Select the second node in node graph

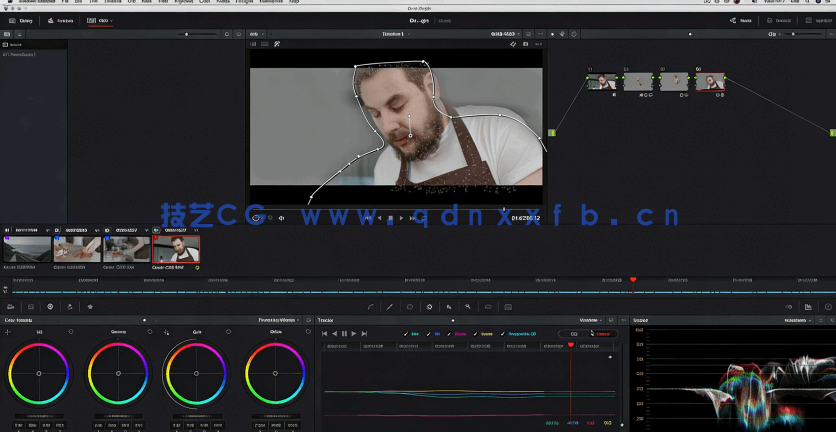[638, 82]
